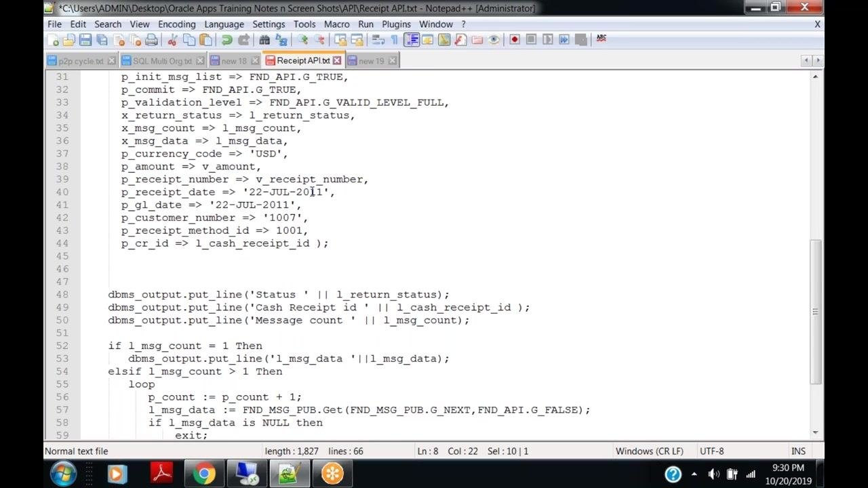Image resolution: width=868 pixels, height=488 pixels.
Task: Cut selection with the scissors icon
Action: pos(172,39)
